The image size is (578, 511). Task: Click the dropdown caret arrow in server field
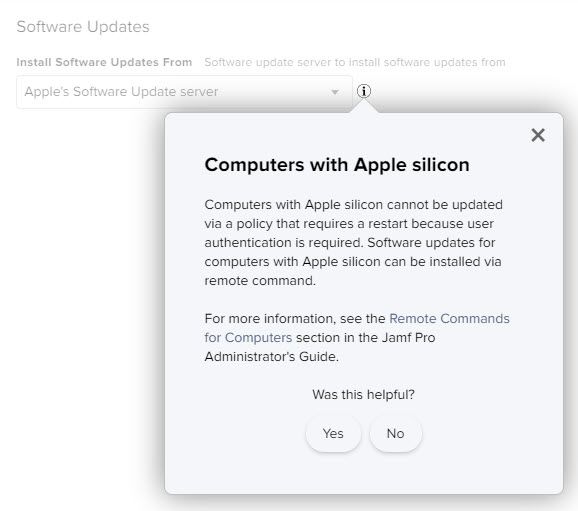pos(335,92)
